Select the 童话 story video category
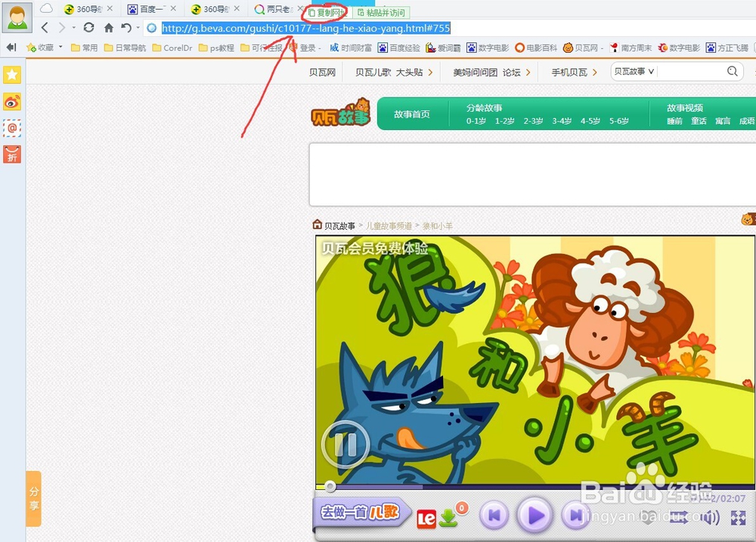 699,121
